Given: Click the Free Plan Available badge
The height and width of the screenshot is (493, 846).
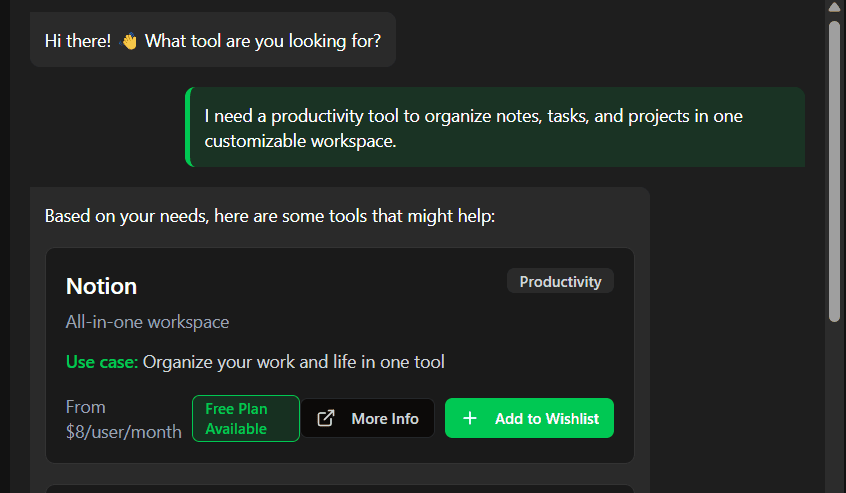Looking at the screenshot, I should pyautogui.click(x=246, y=419).
